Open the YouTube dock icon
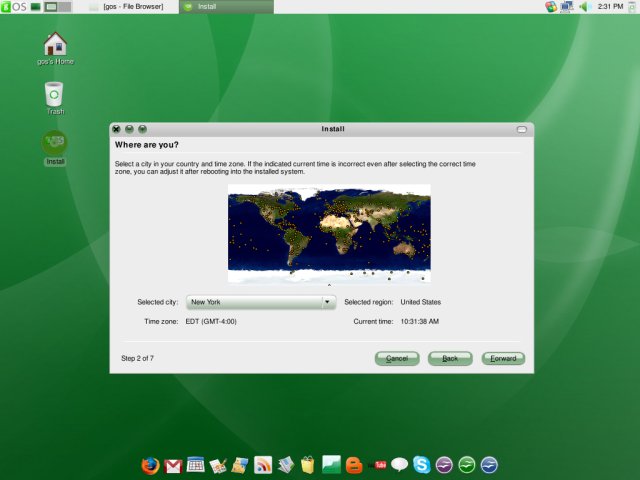Image resolution: width=640 pixels, height=480 pixels. click(379, 465)
